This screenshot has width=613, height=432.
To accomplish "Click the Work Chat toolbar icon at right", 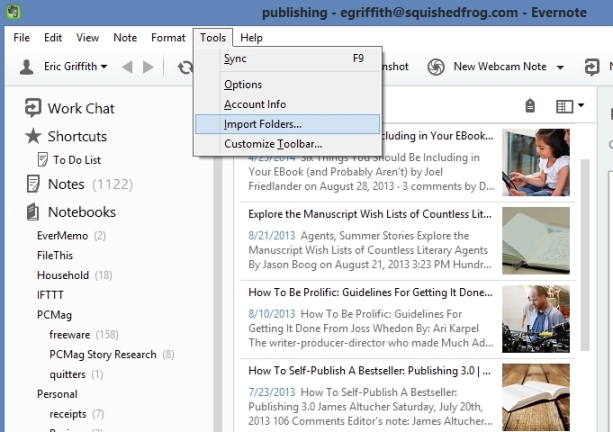I will (x=592, y=67).
